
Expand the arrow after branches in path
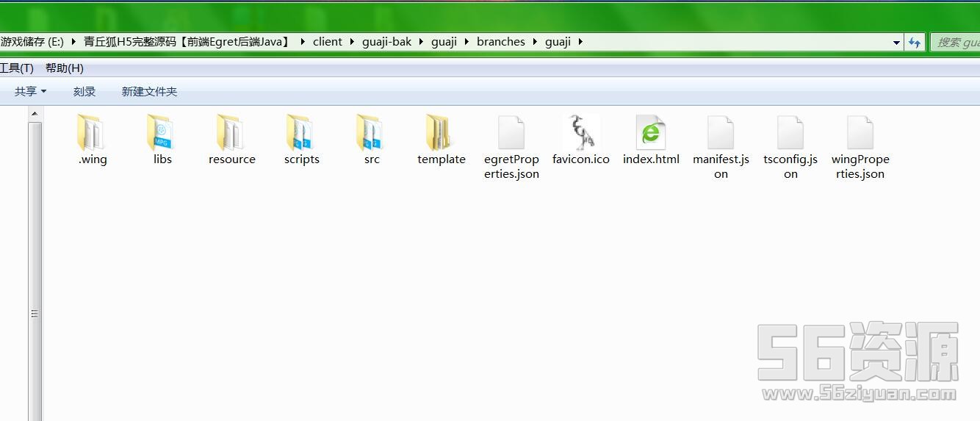[x=535, y=42]
